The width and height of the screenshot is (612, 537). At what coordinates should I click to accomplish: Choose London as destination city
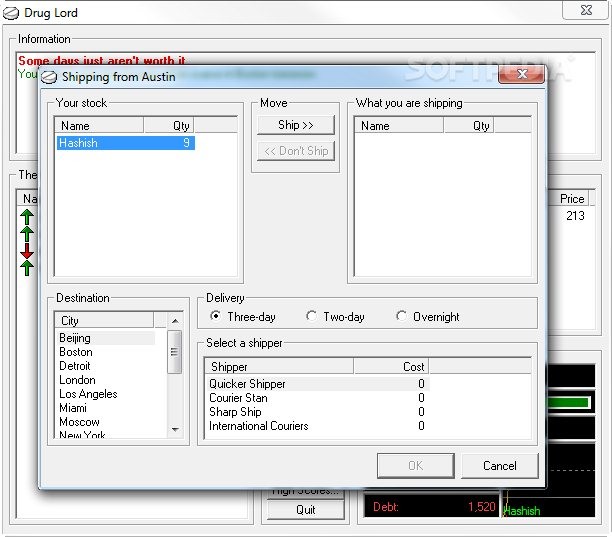[105, 380]
